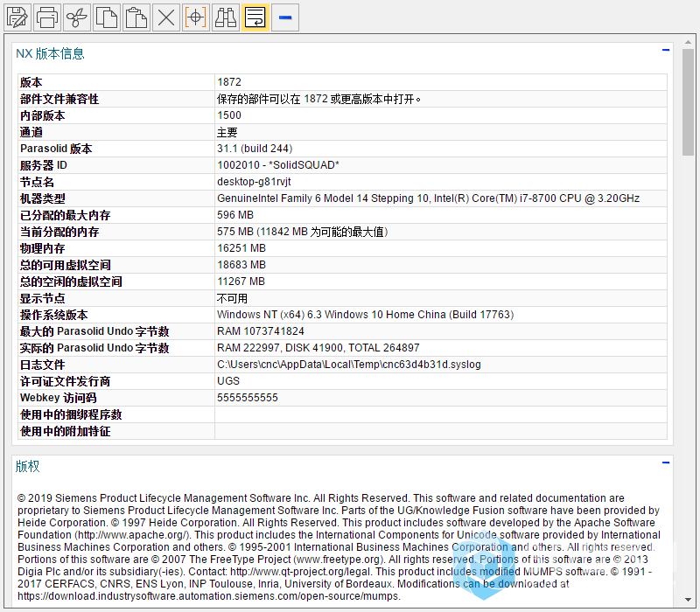
Task: Click the apache.org URL in copyright text
Action: point(132,535)
